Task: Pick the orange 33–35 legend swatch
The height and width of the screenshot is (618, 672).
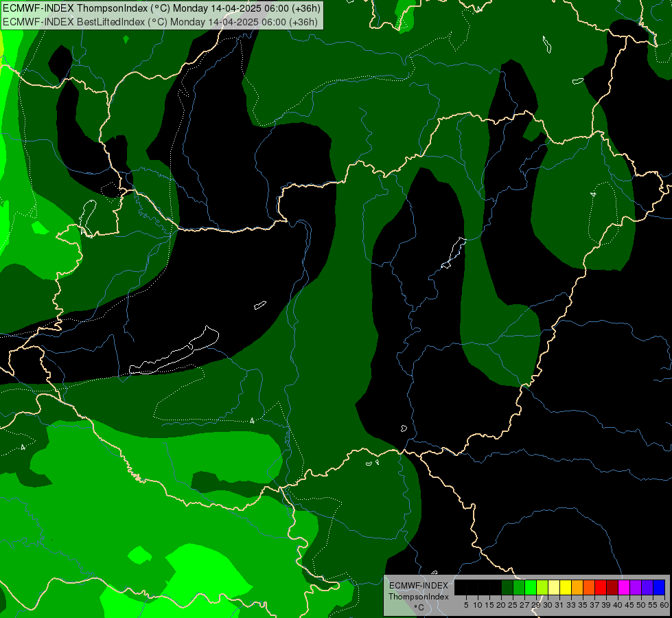Action: (577, 587)
